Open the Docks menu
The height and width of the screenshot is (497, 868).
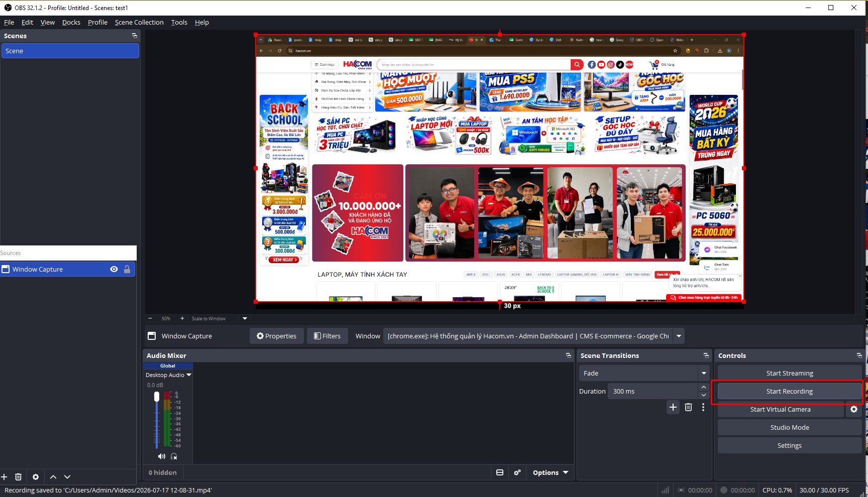pyautogui.click(x=71, y=22)
